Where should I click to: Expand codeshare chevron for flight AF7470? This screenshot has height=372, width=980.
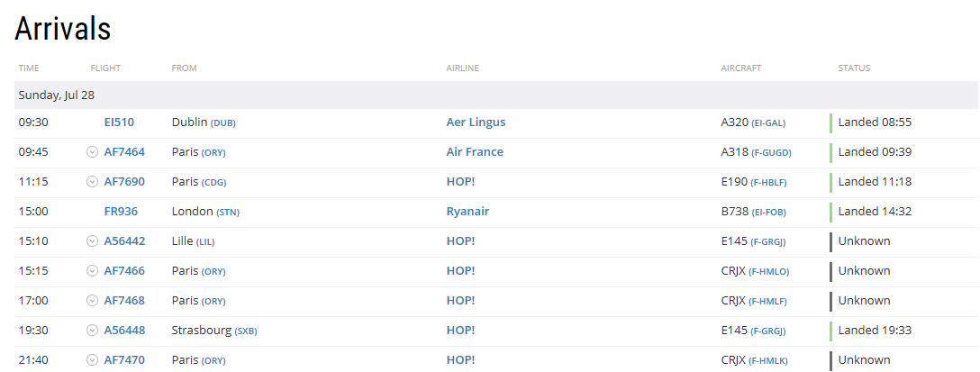(93, 360)
